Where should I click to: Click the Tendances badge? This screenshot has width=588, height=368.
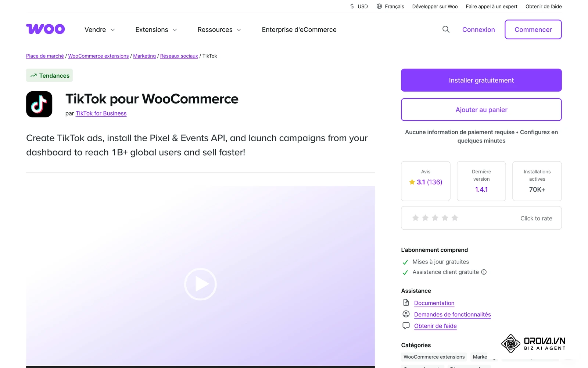pyautogui.click(x=49, y=75)
